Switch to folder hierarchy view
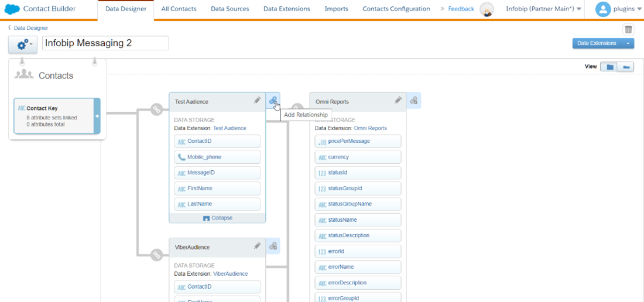Image resolution: width=644 pixels, height=302 pixels. click(x=609, y=67)
